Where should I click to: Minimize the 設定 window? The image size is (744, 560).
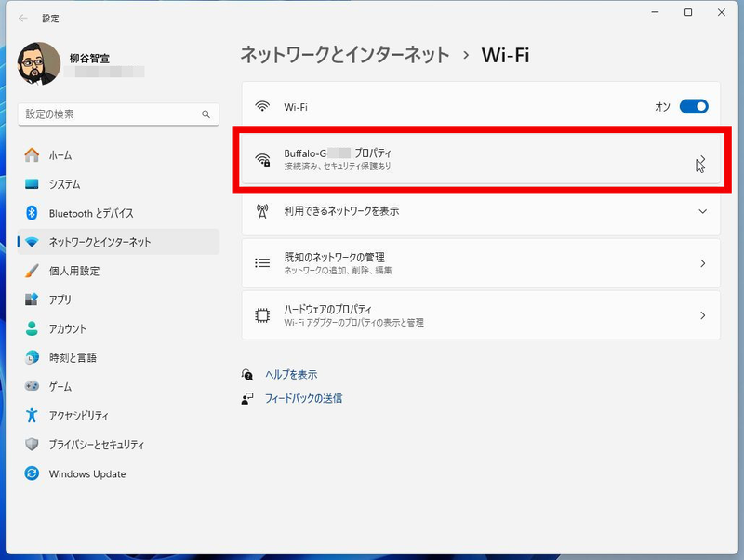coord(656,12)
